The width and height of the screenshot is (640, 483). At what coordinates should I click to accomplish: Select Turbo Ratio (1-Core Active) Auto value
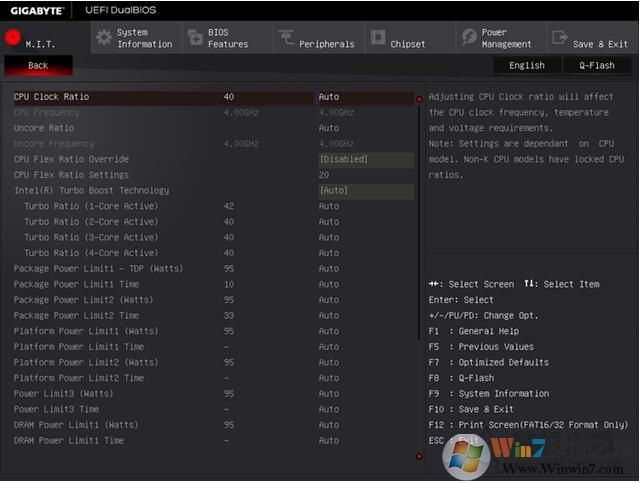[329, 207]
